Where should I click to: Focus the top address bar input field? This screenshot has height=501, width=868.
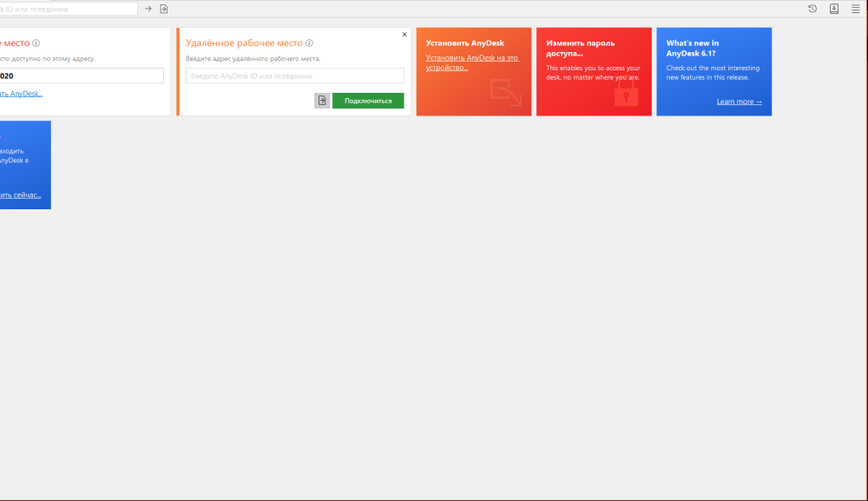coord(68,9)
